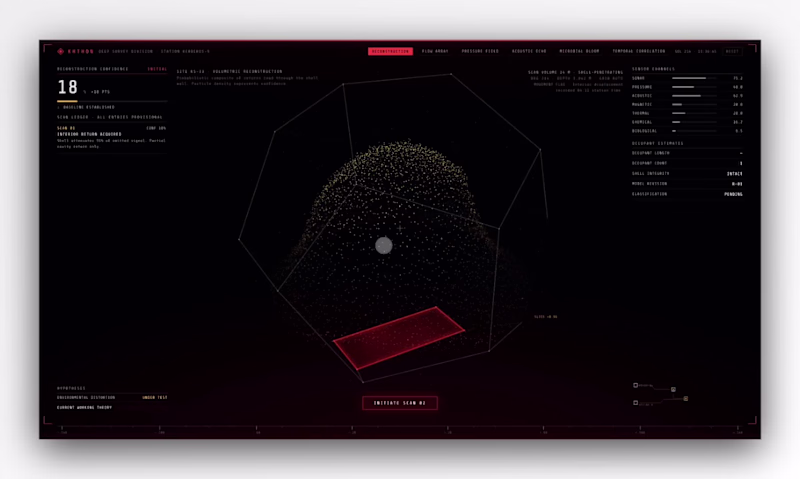Click the Initial status label beside Reconstruction Confidence

(x=157, y=69)
